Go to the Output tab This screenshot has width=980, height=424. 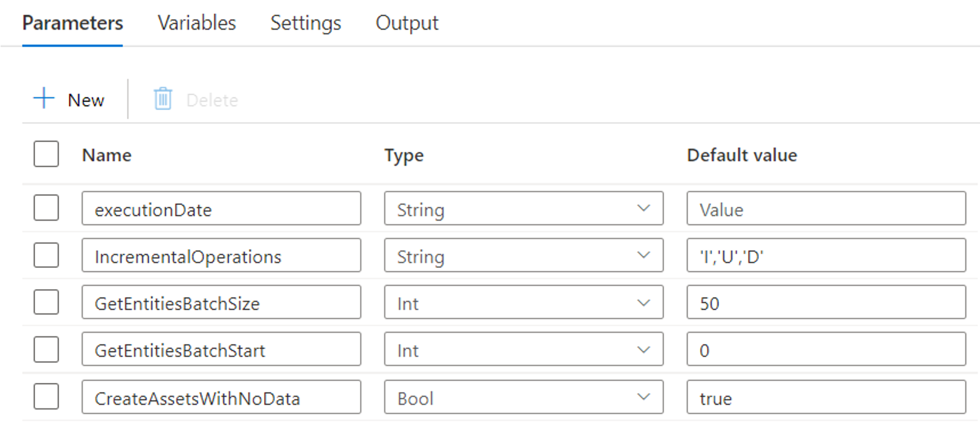click(407, 23)
